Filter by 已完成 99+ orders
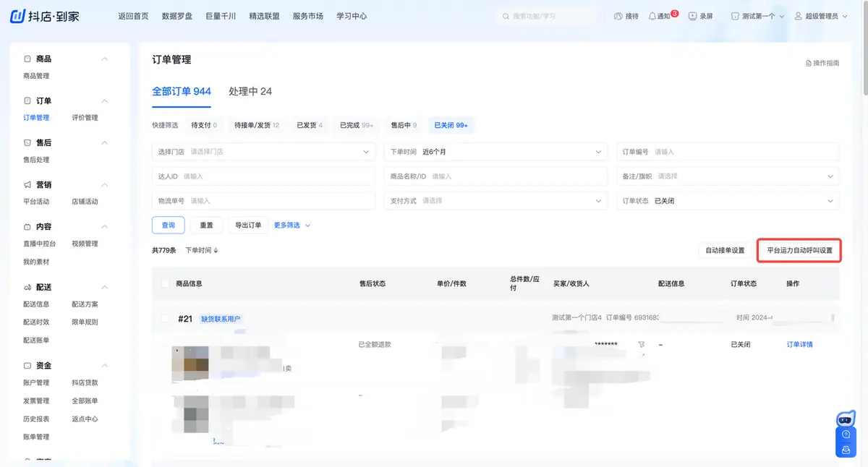This screenshot has width=868, height=467. tap(357, 125)
